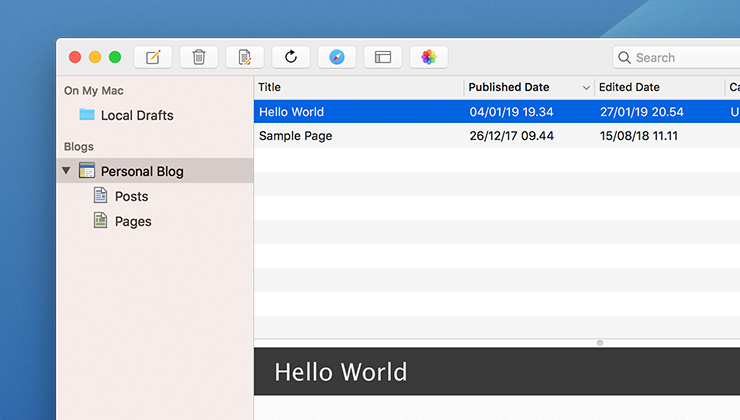Click the Pages document icon

tap(100, 220)
